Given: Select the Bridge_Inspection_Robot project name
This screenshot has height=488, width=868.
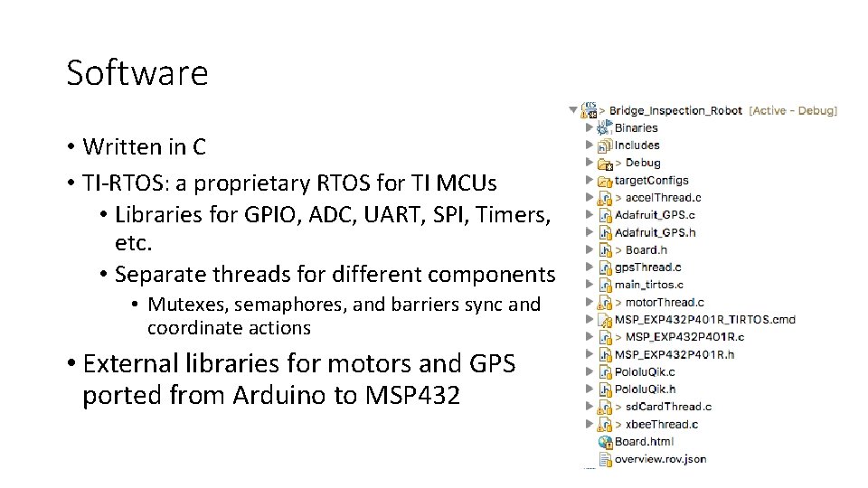Looking at the screenshot, I should pos(675,110).
